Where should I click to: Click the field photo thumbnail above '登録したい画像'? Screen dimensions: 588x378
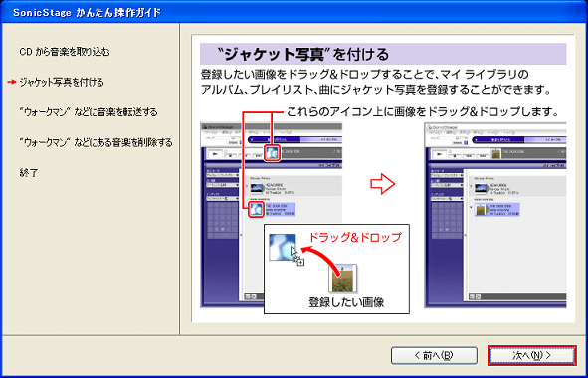pos(343,279)
